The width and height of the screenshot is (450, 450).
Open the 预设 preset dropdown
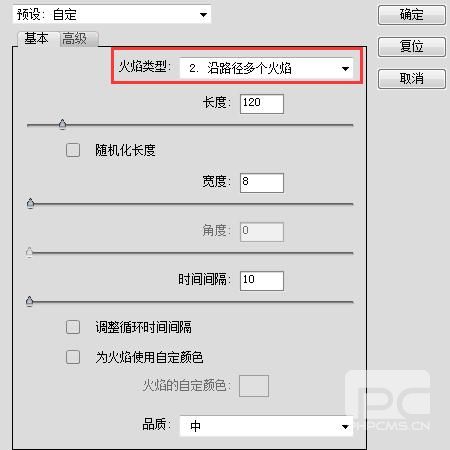pyautogui.click(x=112, y=15)
